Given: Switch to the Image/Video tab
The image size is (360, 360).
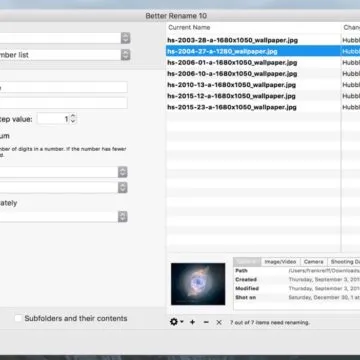Looking at the screenshot, I should click(280, 262).
